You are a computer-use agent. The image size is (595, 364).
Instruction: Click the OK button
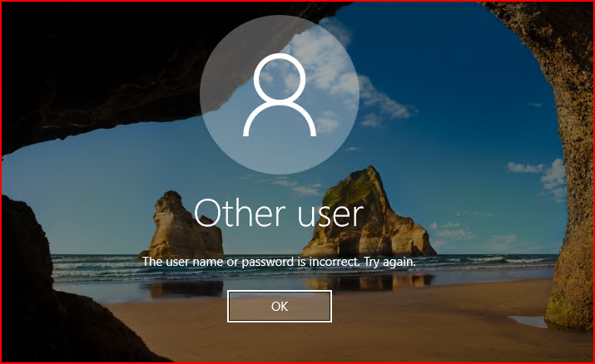click(x=280, y=306)
